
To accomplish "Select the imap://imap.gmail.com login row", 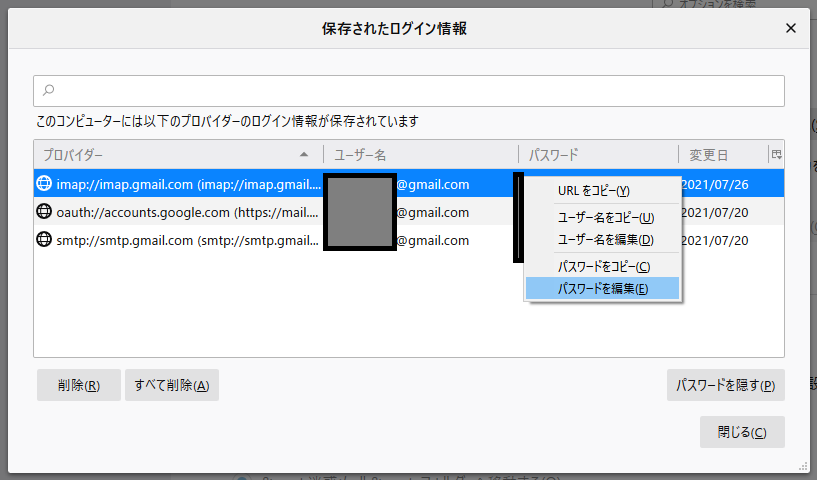I will (409, 183).
